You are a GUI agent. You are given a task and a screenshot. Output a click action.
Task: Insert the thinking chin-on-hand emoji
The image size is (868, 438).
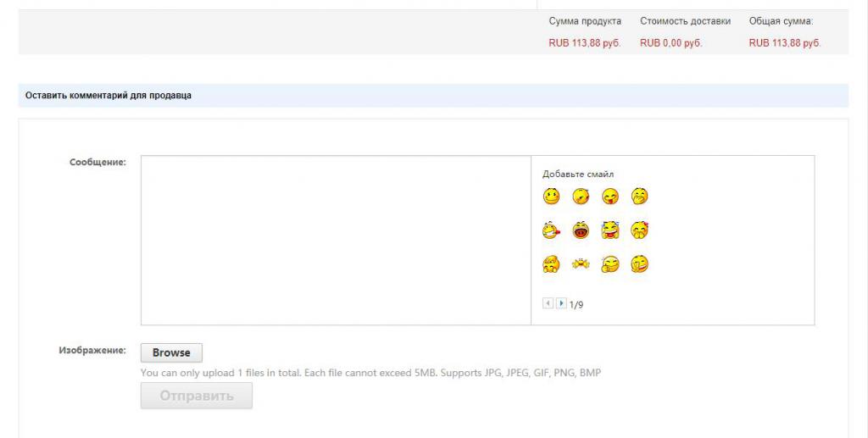[x=610, y=265]
